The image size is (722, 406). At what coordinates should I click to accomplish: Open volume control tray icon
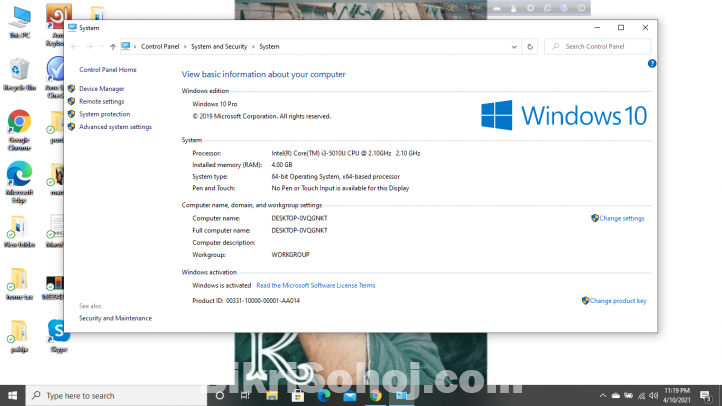point(653,395)
